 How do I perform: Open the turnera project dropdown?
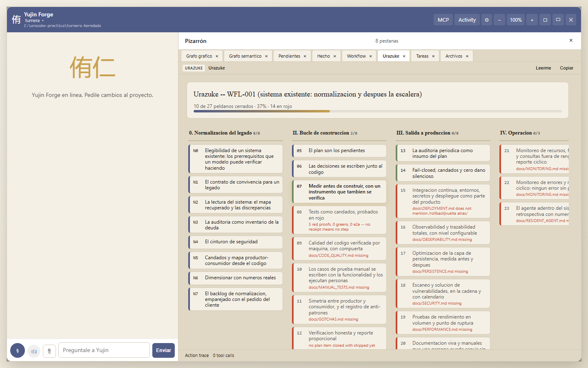pos(34,20)
